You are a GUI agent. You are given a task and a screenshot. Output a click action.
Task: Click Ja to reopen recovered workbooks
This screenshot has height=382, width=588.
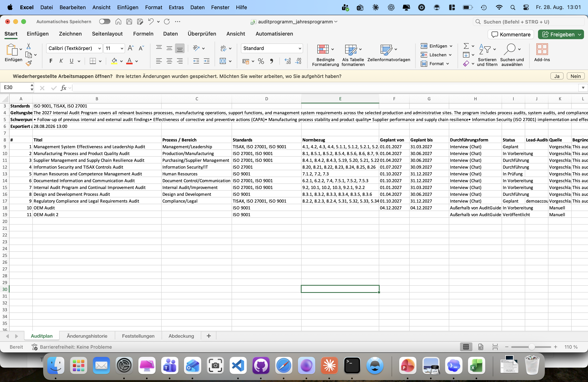557,76
